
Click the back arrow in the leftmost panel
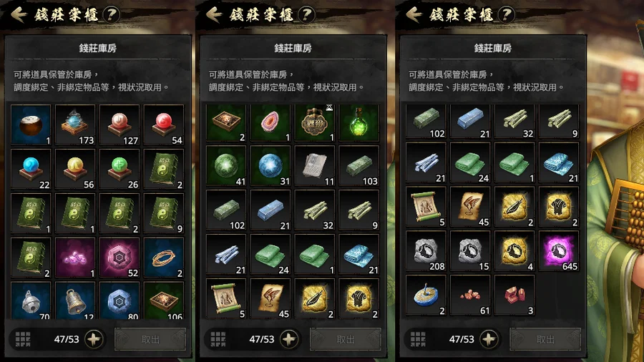click(18, 15)
